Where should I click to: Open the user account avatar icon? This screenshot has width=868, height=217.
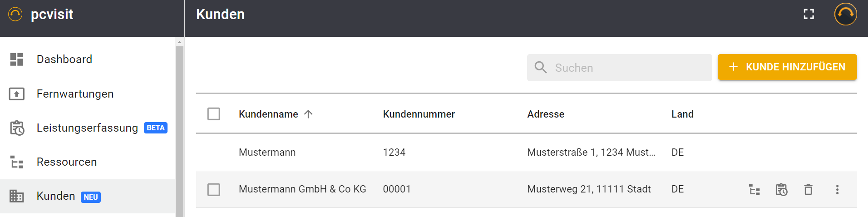[x=845, y=15]
